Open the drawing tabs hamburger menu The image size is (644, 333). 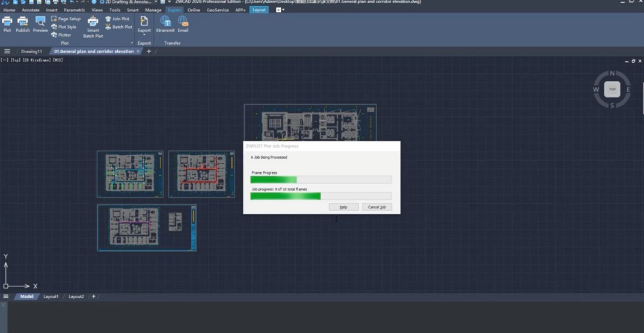click(x=7, y=51)
